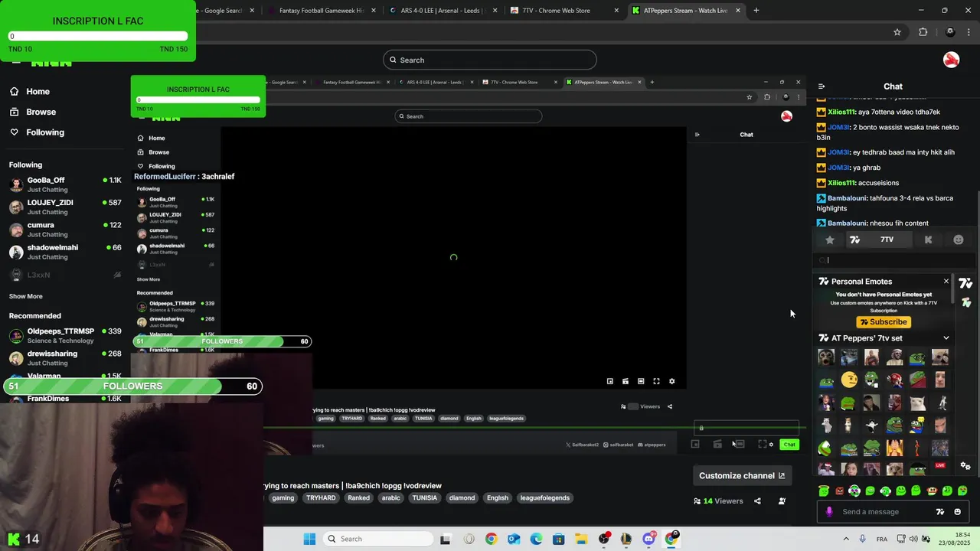The height and width of the screenshot is (551, 980).
Task: Show hidden system tray icons
Action: [x=846, y=539]
